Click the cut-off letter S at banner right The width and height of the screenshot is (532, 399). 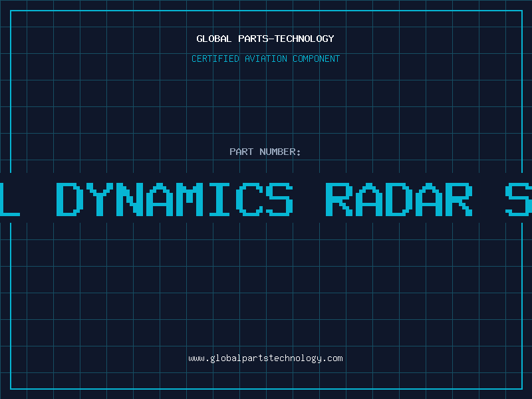[519, 199]
